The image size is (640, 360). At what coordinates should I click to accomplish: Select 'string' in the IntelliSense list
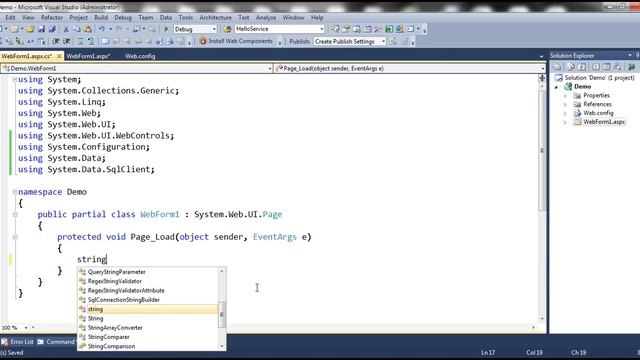[148, 309]
